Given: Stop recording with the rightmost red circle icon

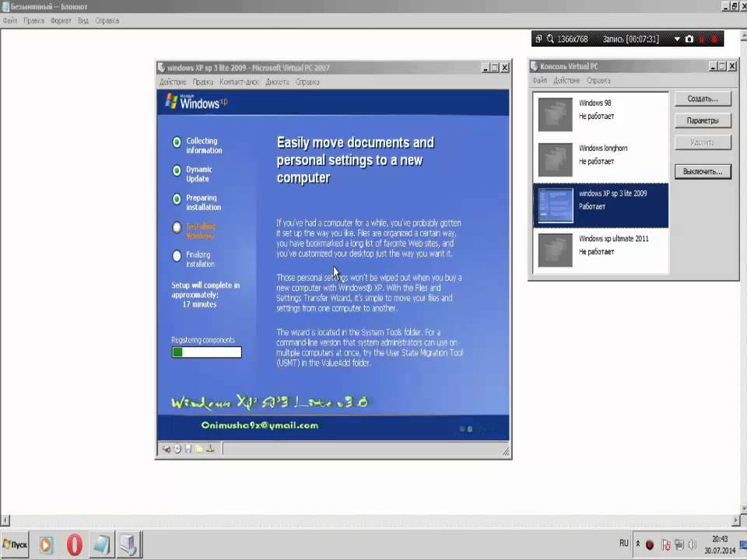Looking at the screenshot, I should click(714, 39).
